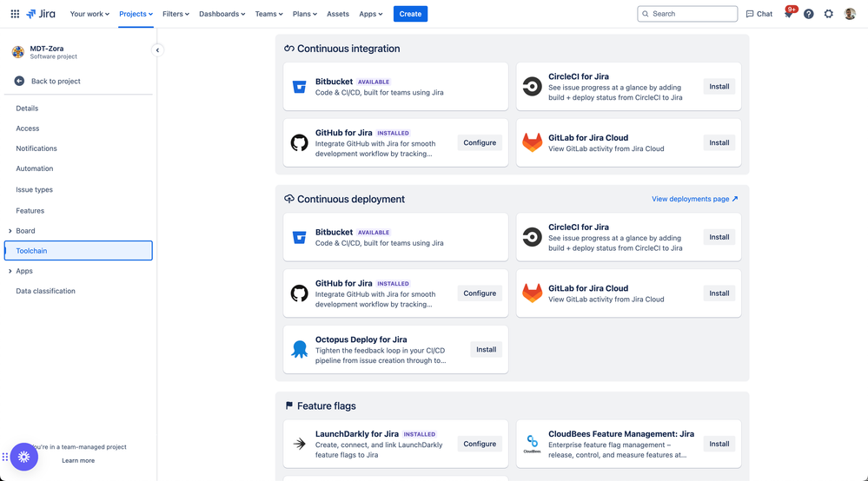Click the Octopus Deploy icon
Viewport: 868px width, 481px height.
tap(300, 349)
